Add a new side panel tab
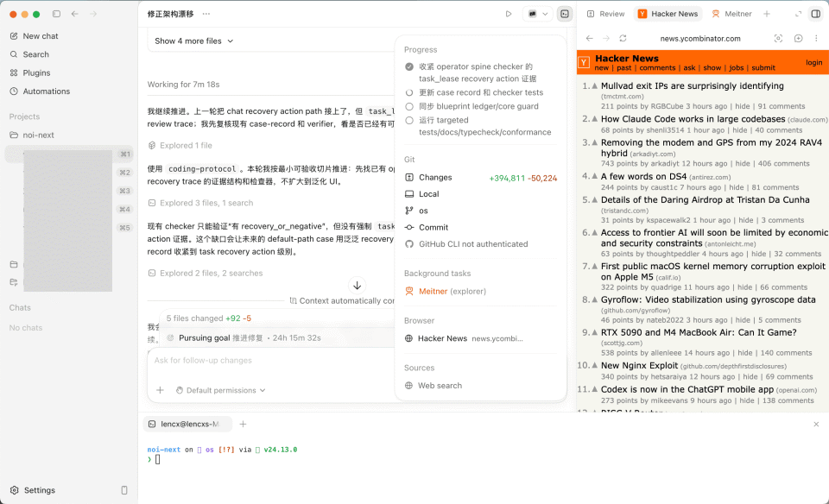829x504 pixels. [x=767, y=14]
